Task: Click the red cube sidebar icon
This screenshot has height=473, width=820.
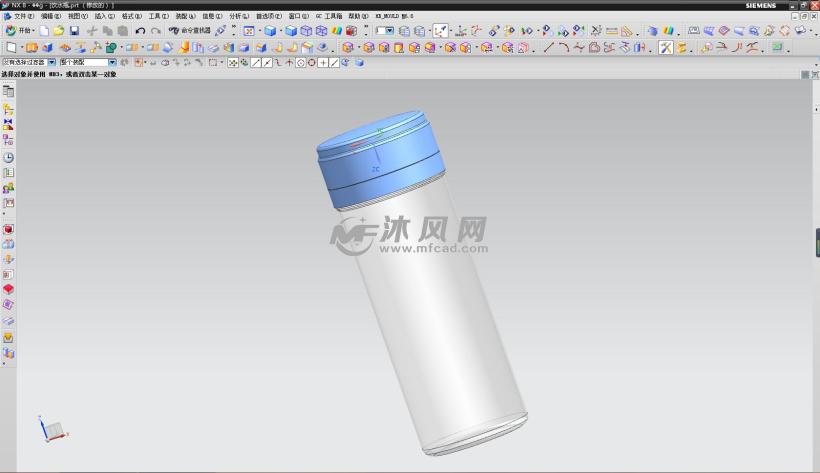Action: coord(8,229)
